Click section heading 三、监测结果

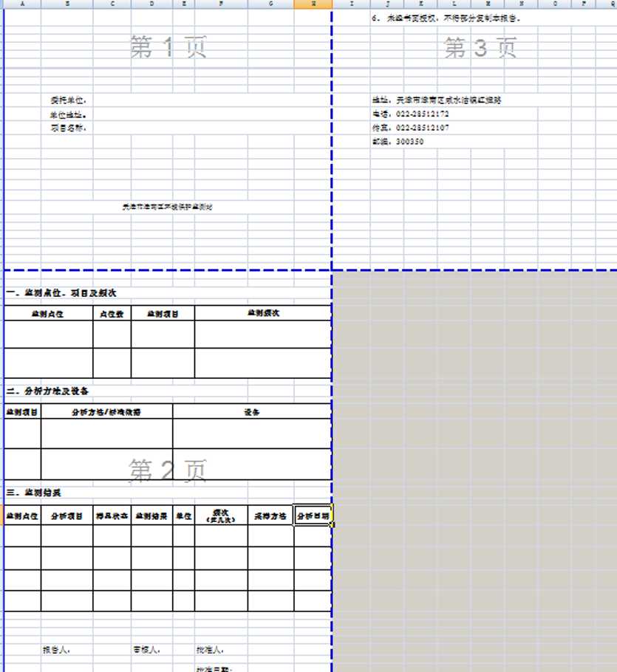click(x=33, y=493)
